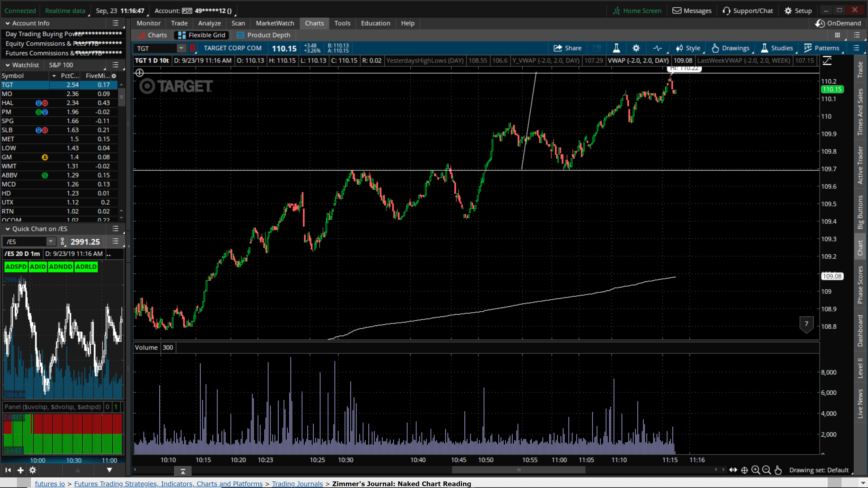Open the Messages envelope
The image size is (868, 488).
pos(692,11)
